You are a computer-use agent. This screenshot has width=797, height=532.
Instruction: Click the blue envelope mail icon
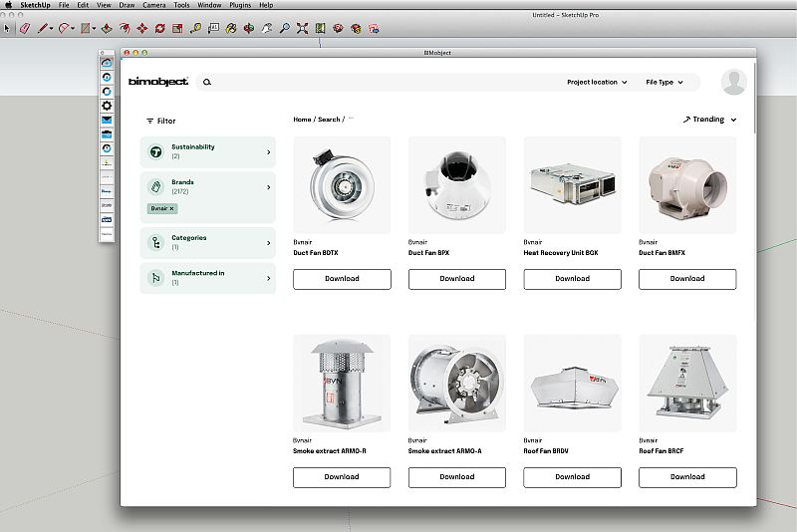pyautogui.click(x=107, y=120)
